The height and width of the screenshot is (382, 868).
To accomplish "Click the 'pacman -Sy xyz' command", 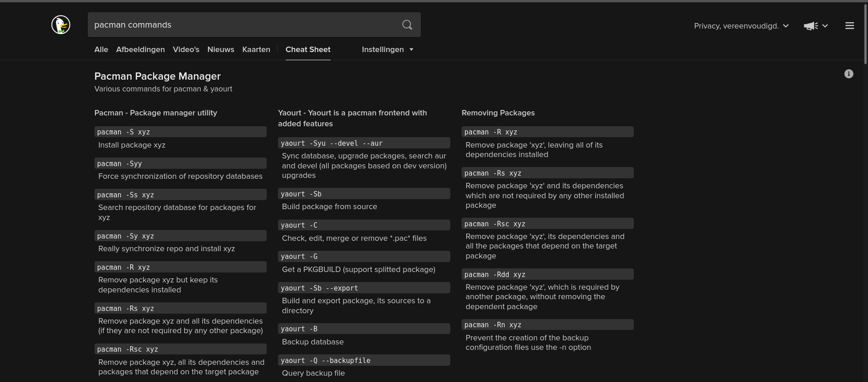I will [180, 236].
